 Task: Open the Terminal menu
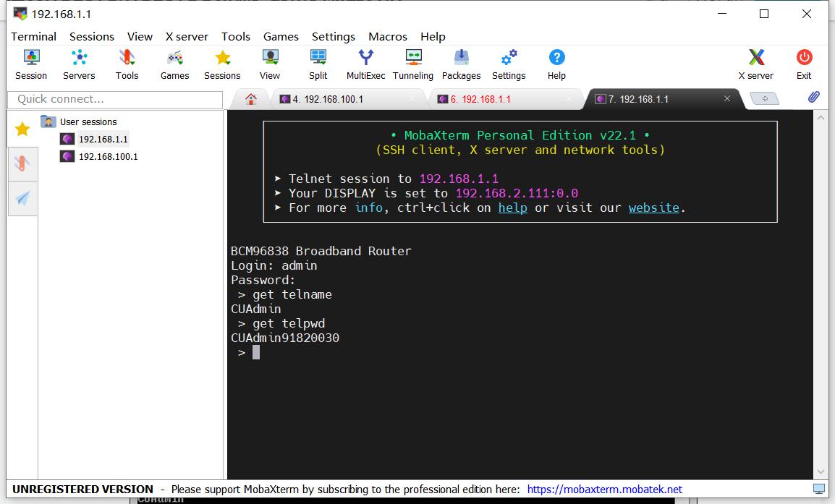click(x=33, y=36)
